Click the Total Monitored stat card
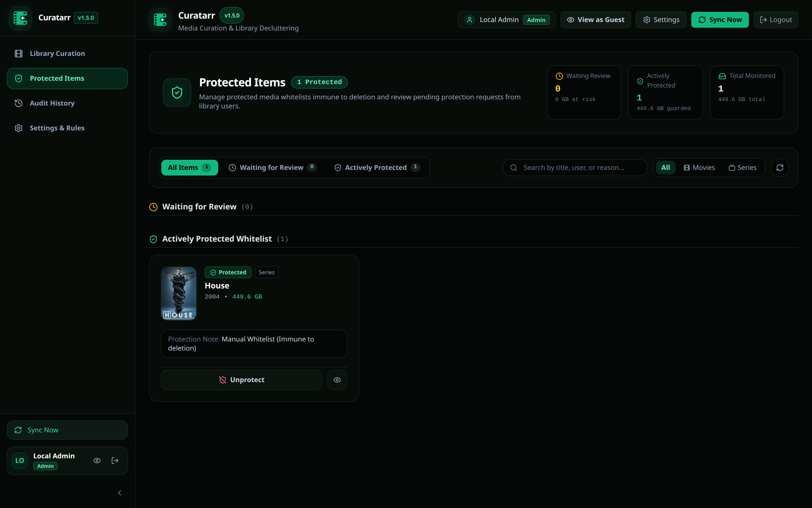812x508 pixels. [x=747, y=92]
